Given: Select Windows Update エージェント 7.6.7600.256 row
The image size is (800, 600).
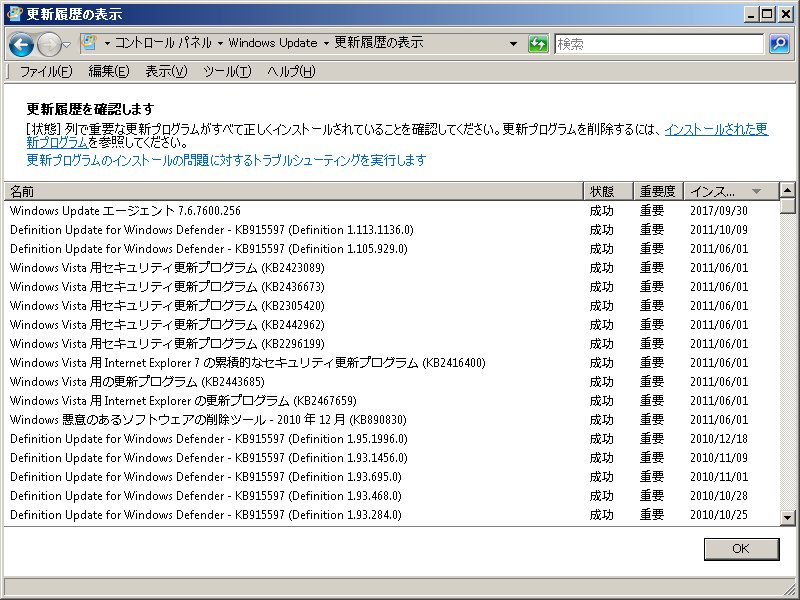Looking at the screenshot, I should click(x=391, y=211).
